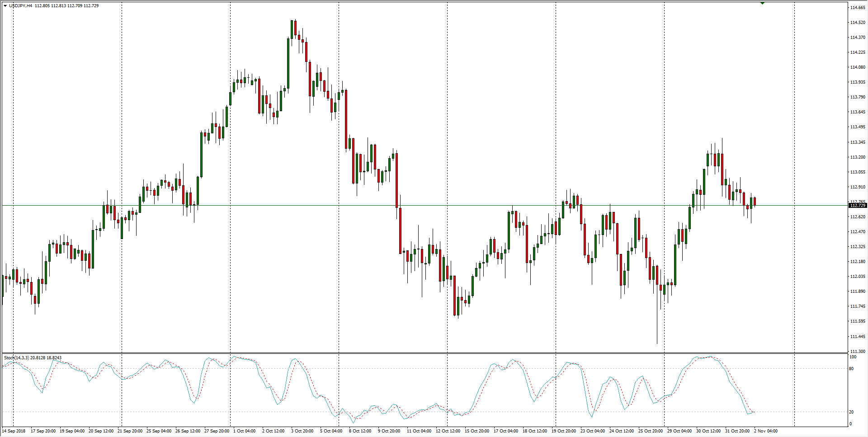The height and width of the screenshot is (437, 868).
Task: Click the stochastic scale 0 label
Action: 850,424
